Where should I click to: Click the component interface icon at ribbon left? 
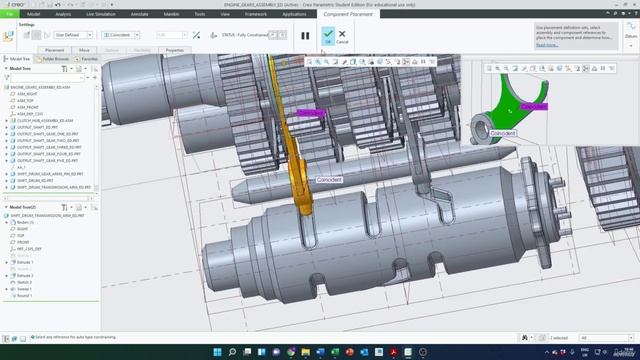(x=8, y=36)
